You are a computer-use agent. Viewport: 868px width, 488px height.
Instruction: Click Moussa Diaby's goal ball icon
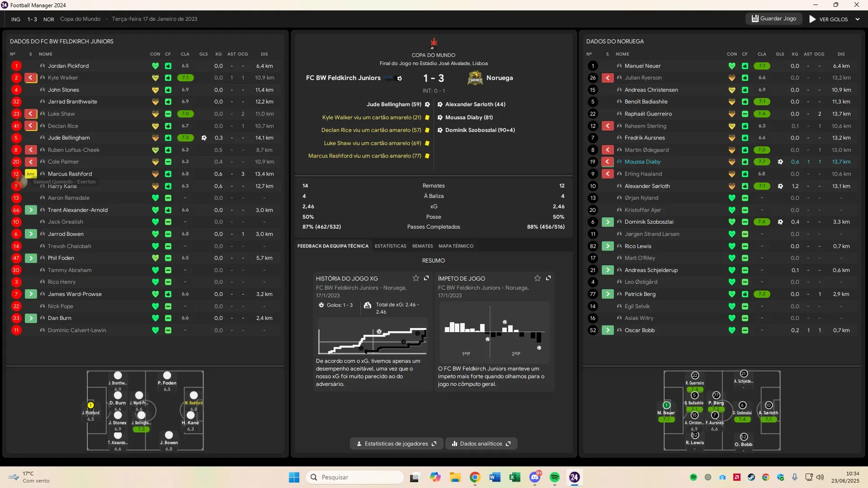coord(780,162)
